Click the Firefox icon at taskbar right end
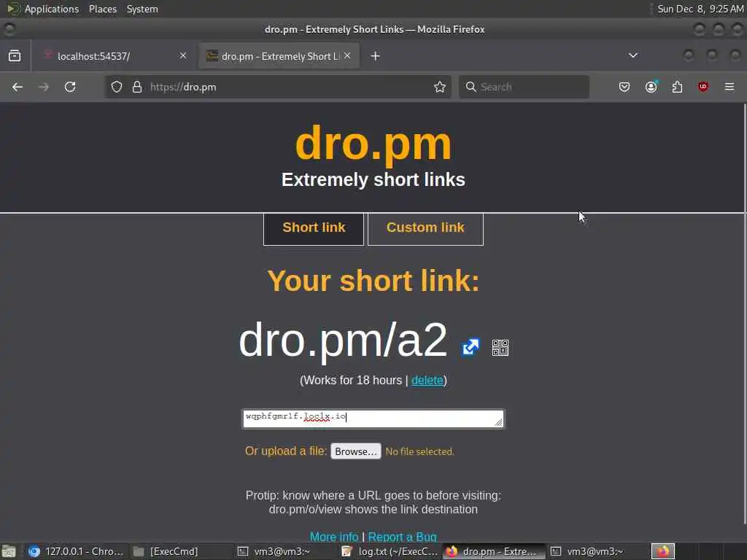 click(x=662, y=551)
